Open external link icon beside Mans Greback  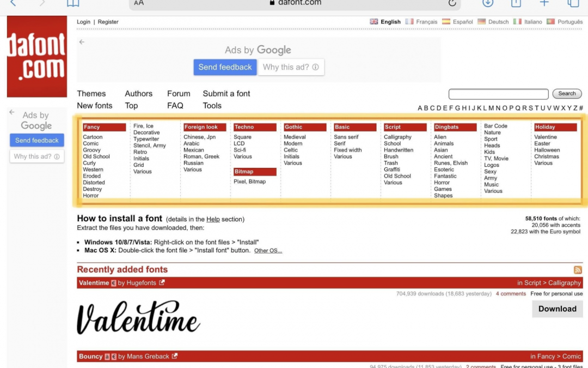[x=174, y=356]
